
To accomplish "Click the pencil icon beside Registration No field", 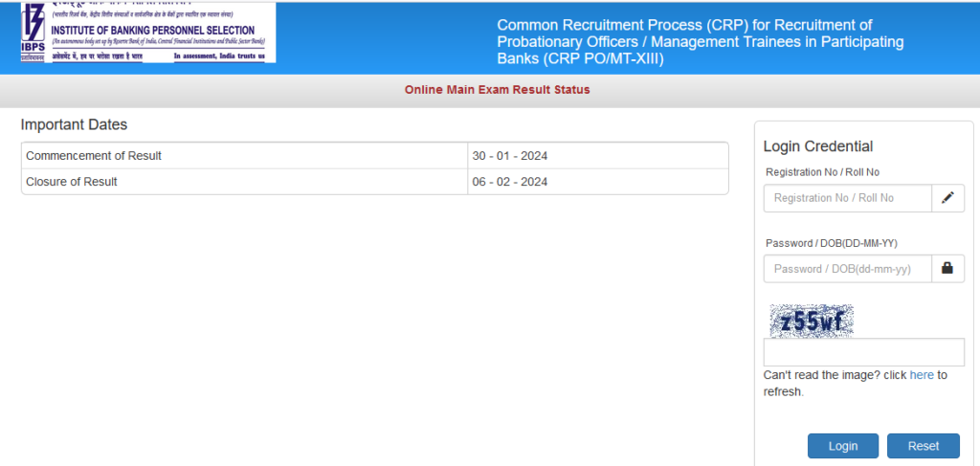I will coord(947,198).
